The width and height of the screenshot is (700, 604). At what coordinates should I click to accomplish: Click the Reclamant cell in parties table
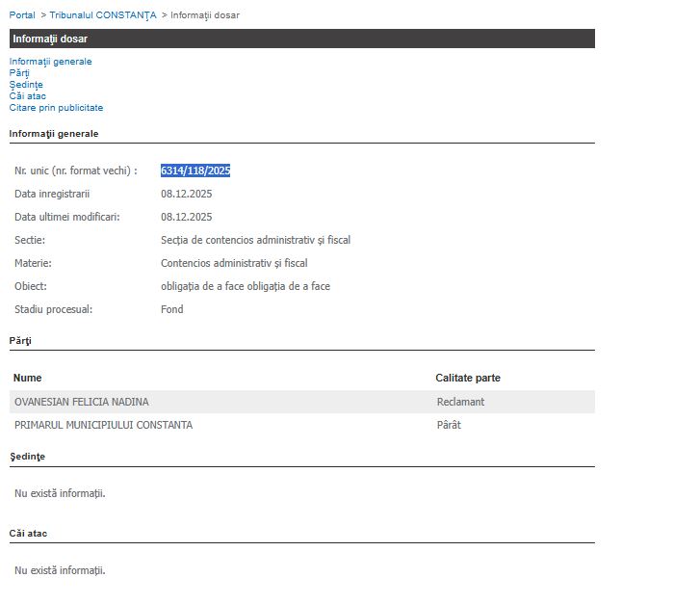(460, 402)
